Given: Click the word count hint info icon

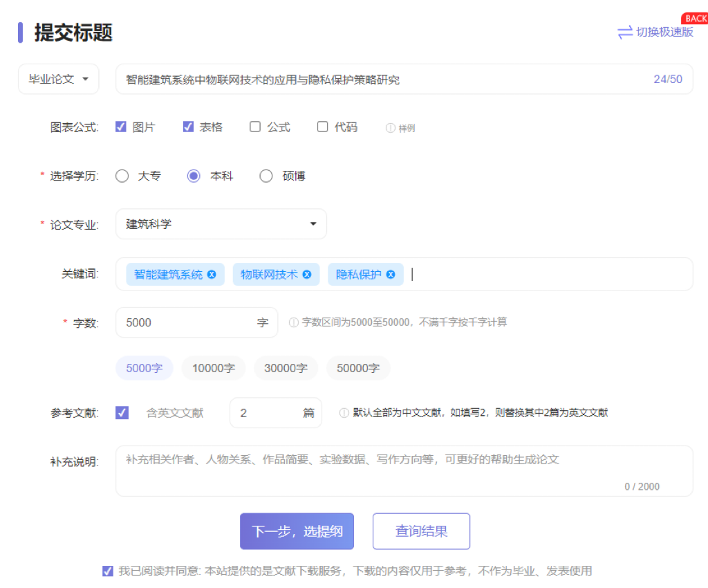Looking at the screenshot, I should click(x=293, y=322).
